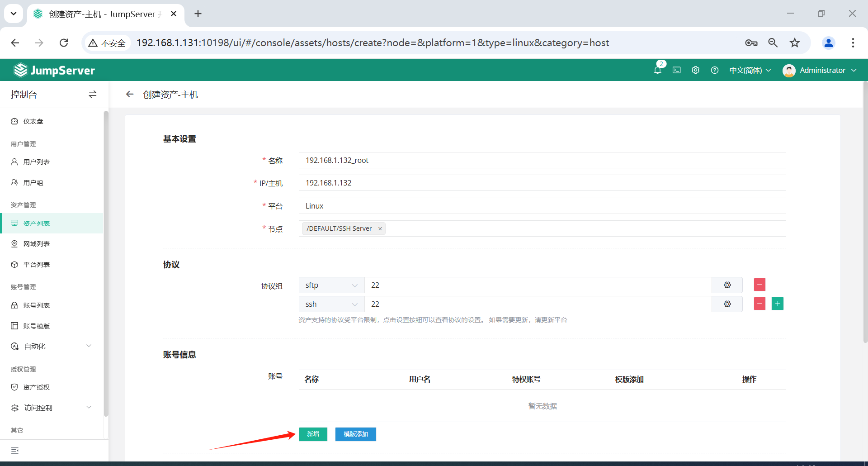Click the browser back arrow
The image size is (868, 466).
tap(15, 43)
